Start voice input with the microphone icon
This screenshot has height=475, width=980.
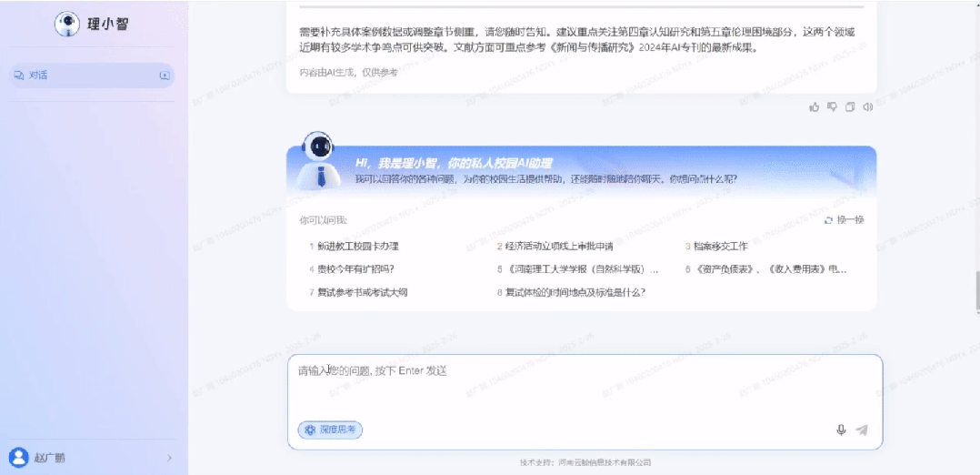click(x=841, y=430)
